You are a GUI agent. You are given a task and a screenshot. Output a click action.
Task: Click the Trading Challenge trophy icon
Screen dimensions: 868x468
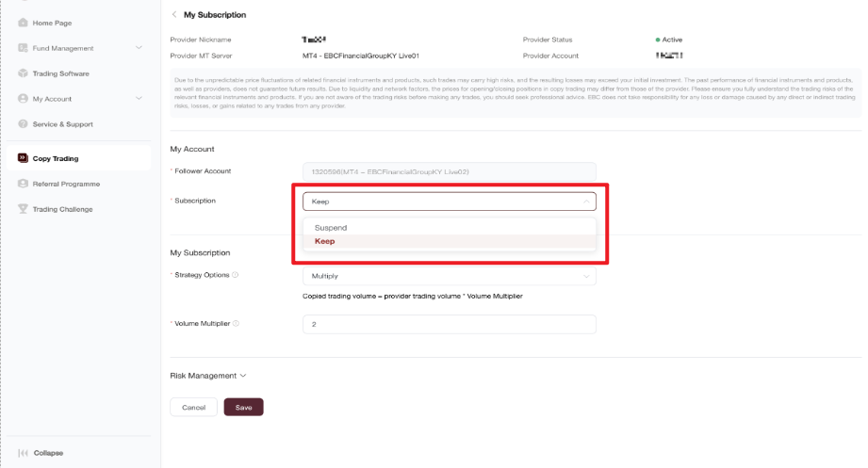pyautogui.click(x=23, y=208)
